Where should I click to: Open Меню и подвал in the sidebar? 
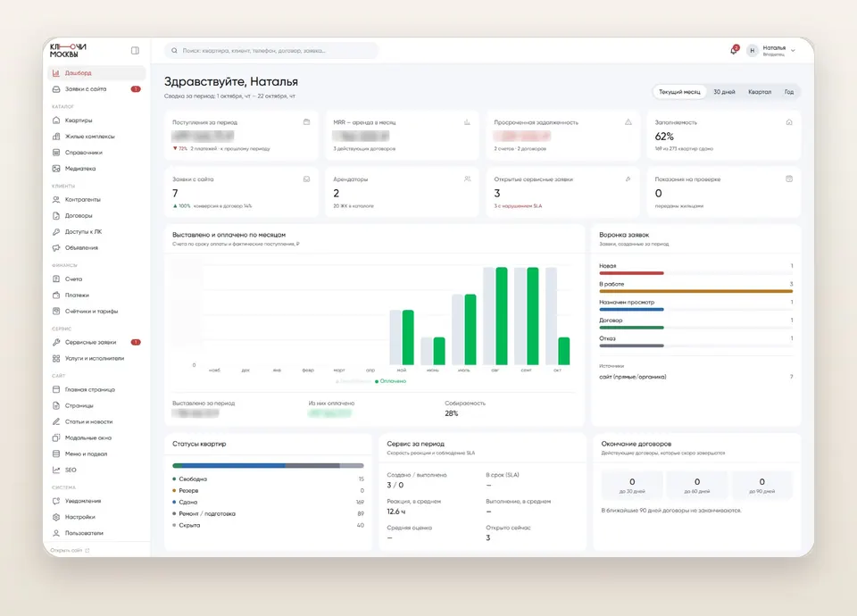click(96, 454)
